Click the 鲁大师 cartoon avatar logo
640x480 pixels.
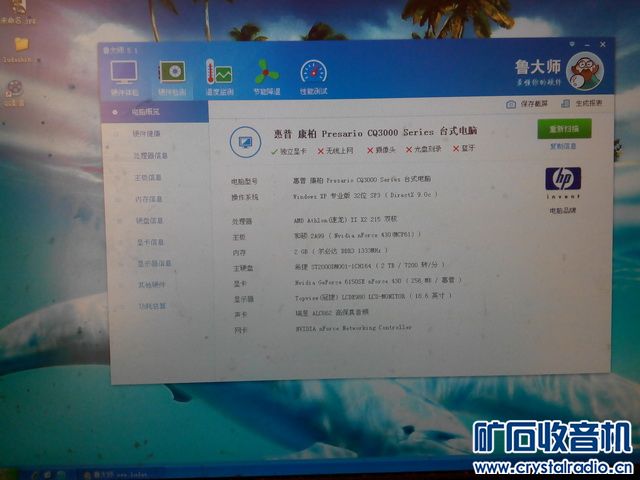584,71
